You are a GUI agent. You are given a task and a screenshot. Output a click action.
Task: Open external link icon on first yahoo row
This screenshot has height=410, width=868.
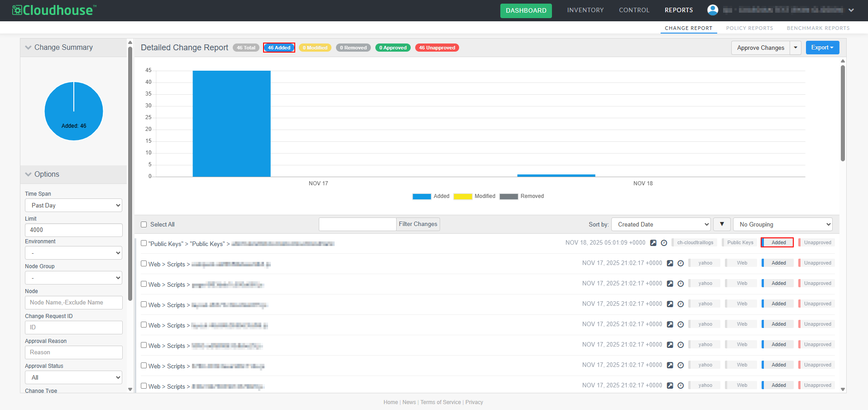[670, 263]
